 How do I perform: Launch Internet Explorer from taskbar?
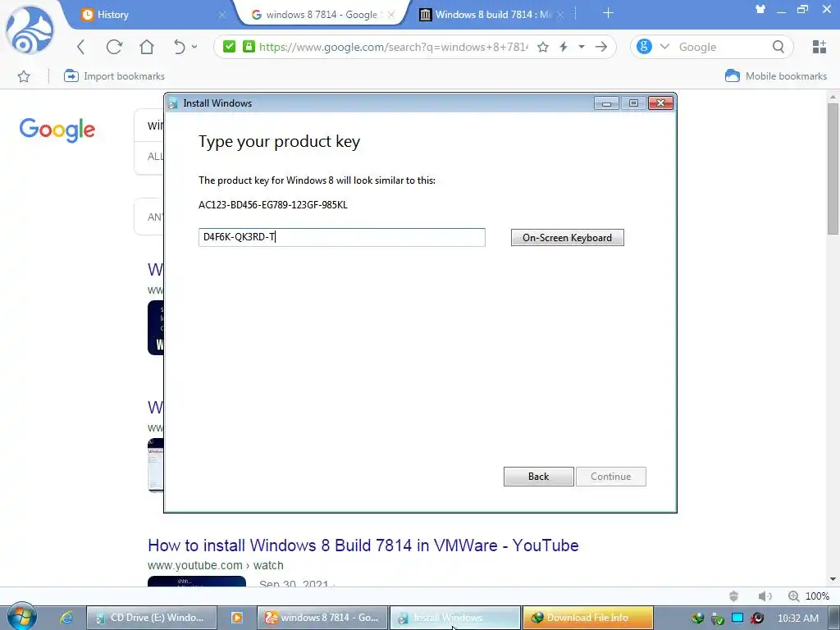[66, 618]
